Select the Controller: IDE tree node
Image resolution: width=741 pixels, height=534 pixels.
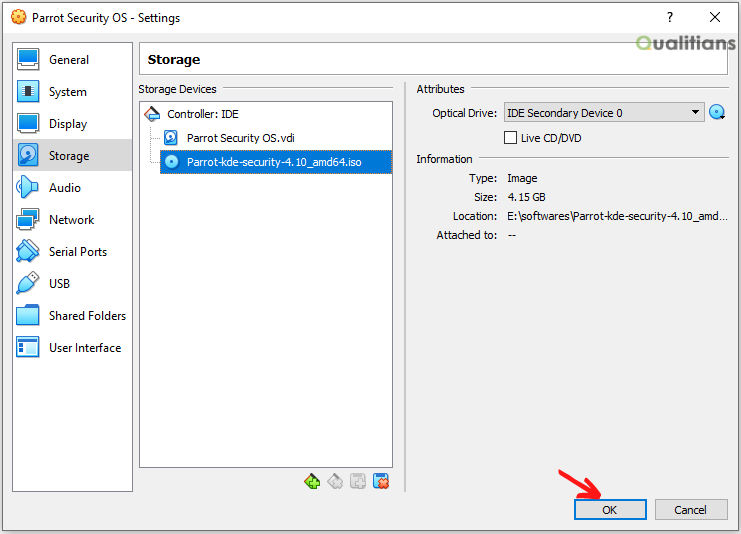203,114
